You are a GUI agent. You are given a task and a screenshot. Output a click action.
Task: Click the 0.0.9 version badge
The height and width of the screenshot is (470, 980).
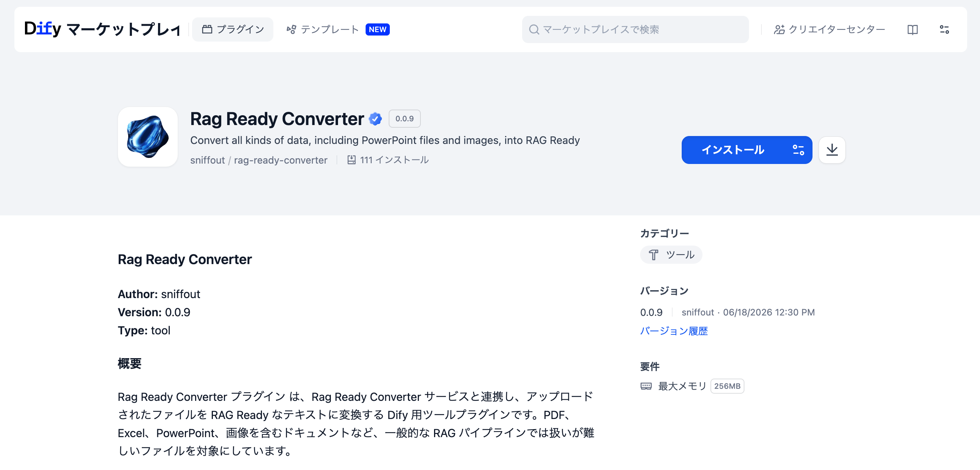(x=404, y=119)
